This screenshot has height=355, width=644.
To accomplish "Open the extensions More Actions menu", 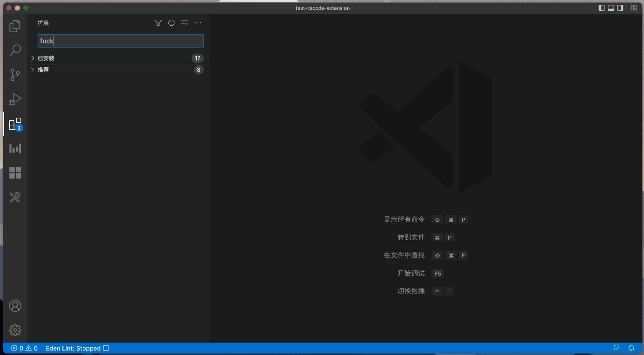I will coord(198,23).
